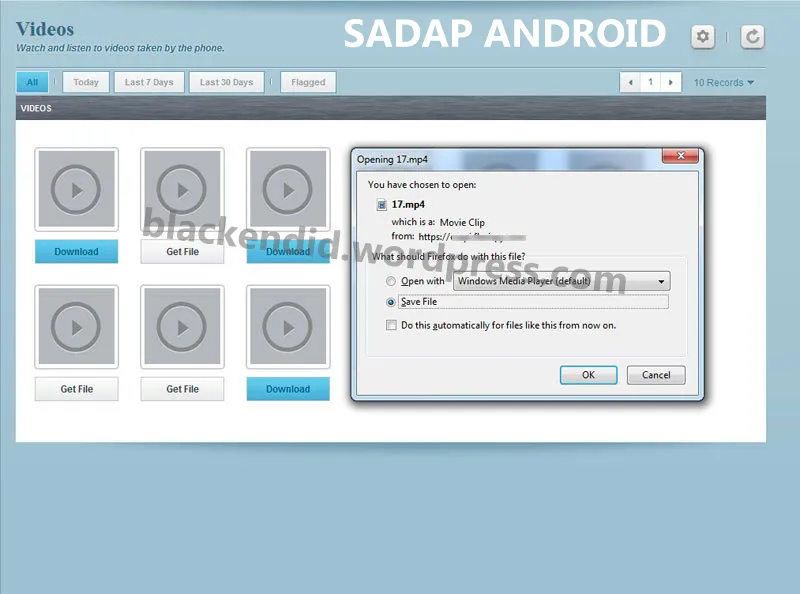Click the refresh icon button
Viewport: 800px width, 594px height.
[752, 37]
